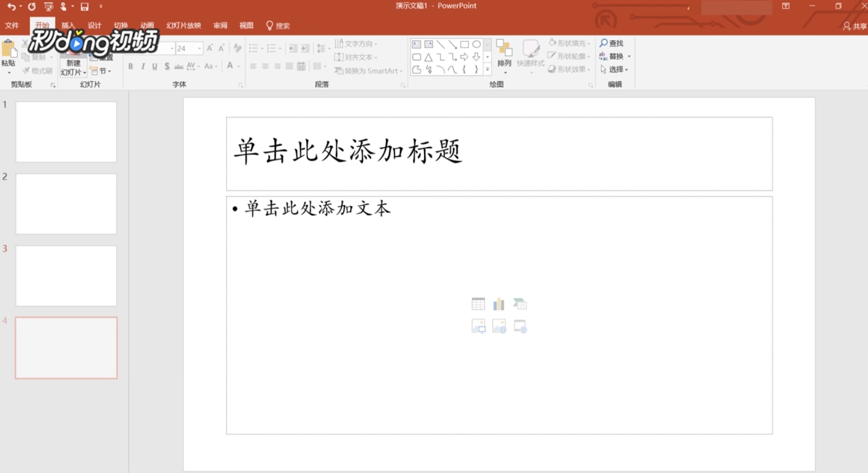The height and width of the screenshot is (473, 868).
Task: Select the 格式刷 (Format Painter) tool
Action: (37, 69)
